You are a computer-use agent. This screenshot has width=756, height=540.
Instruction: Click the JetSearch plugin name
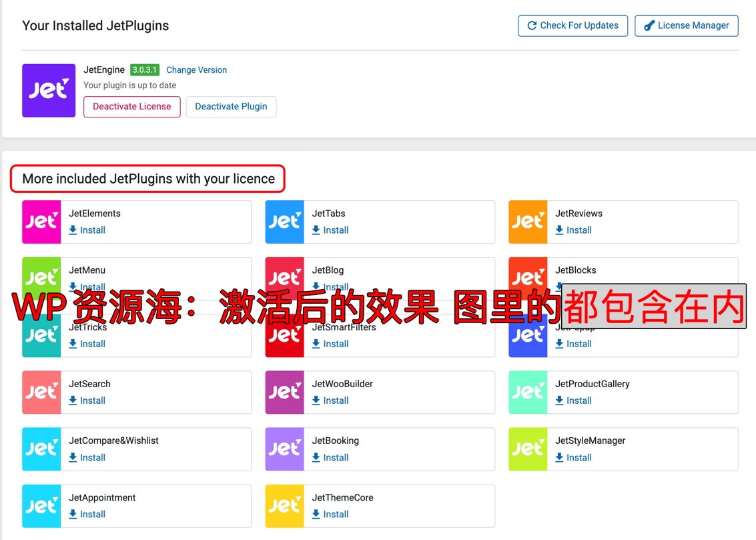pos(89,384)
